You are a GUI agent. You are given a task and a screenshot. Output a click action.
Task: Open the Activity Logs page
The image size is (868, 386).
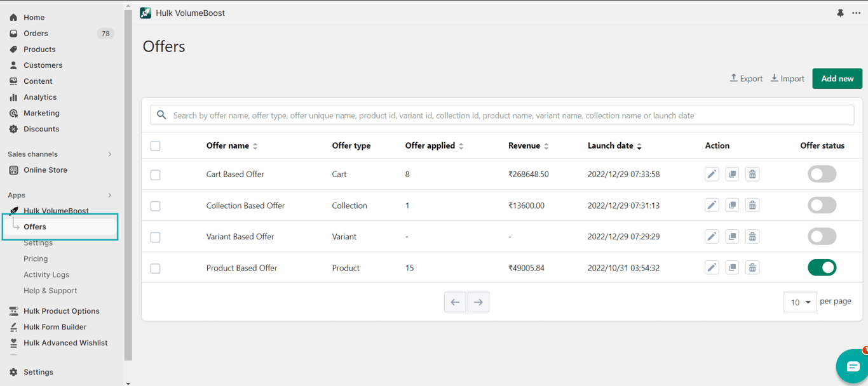[46, 274]
